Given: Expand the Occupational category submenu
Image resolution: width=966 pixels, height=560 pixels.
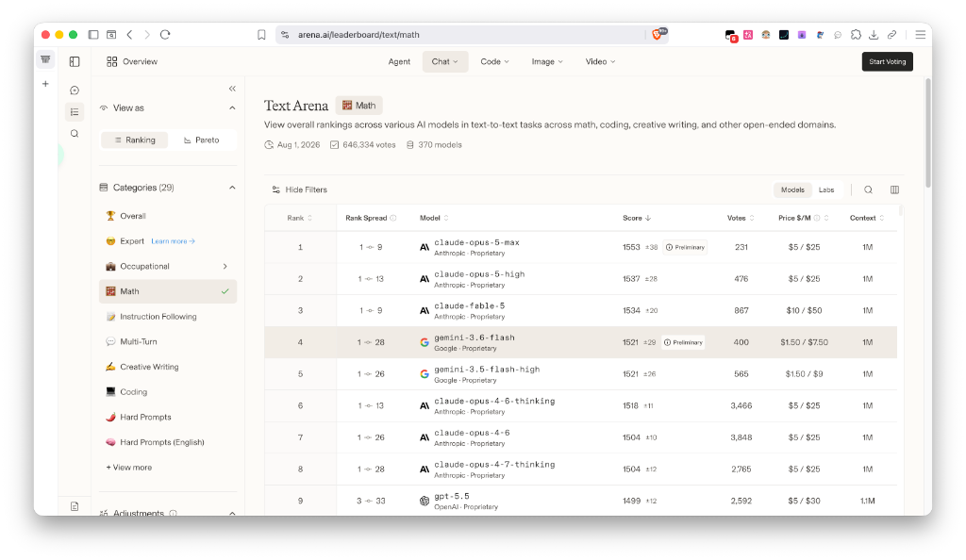Looking at the screenshot, I should tap(225, 266).
